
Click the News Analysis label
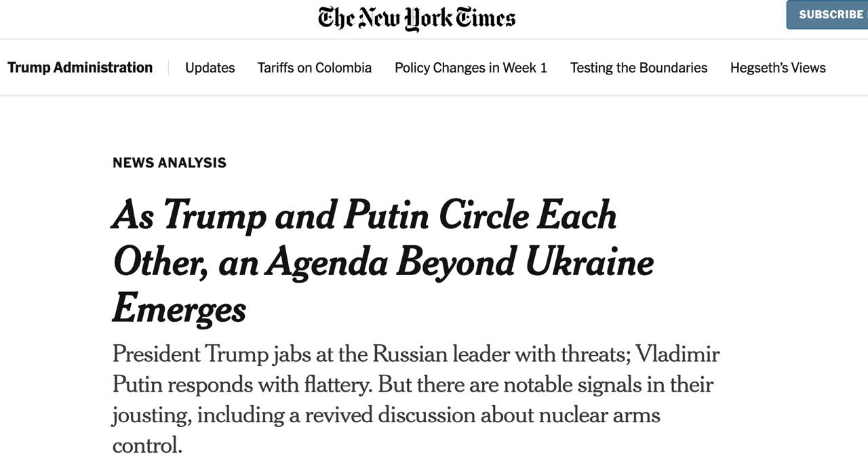170,163
